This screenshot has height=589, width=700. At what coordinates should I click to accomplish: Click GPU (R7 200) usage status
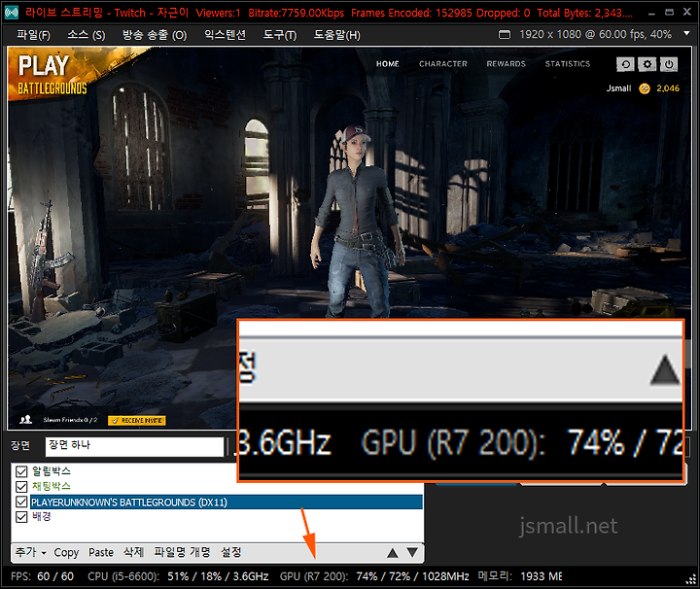click(374, 576)
